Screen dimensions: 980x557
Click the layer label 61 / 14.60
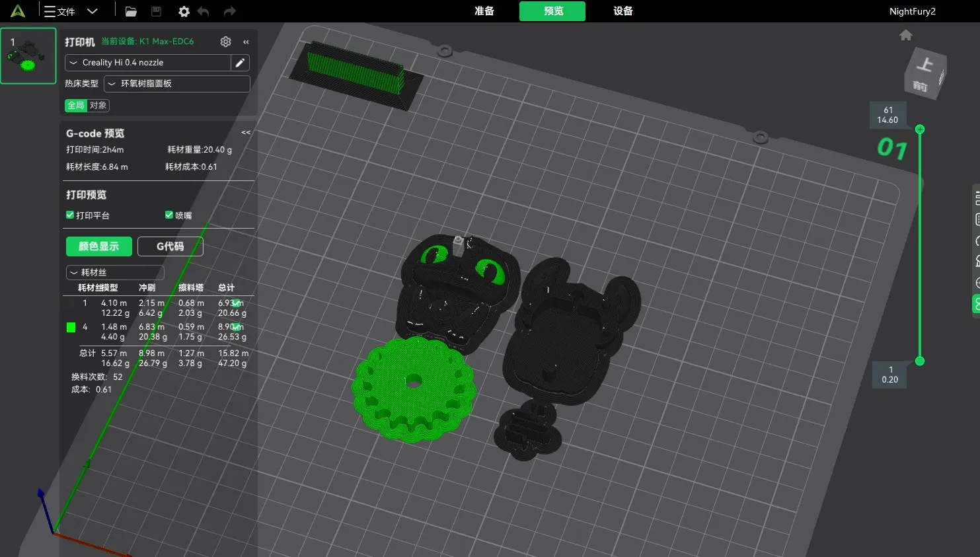pyautogui.click(x=887, y=115)
